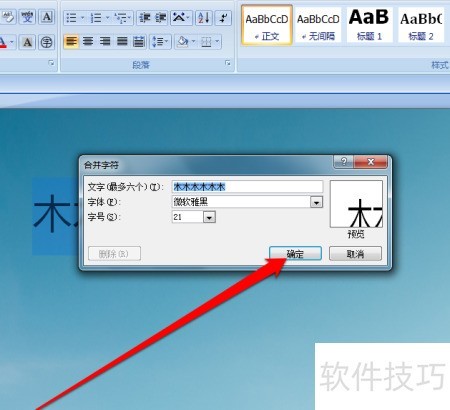Click the multilevel list icon
The width and height of the screenshot is (450, 410).
(120, 17)
